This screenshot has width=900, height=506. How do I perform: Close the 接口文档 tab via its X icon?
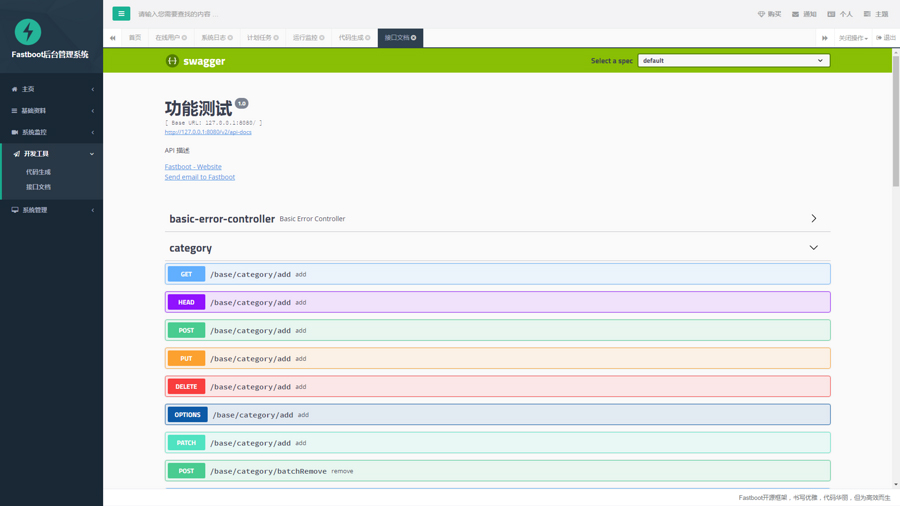click(414, 38)
